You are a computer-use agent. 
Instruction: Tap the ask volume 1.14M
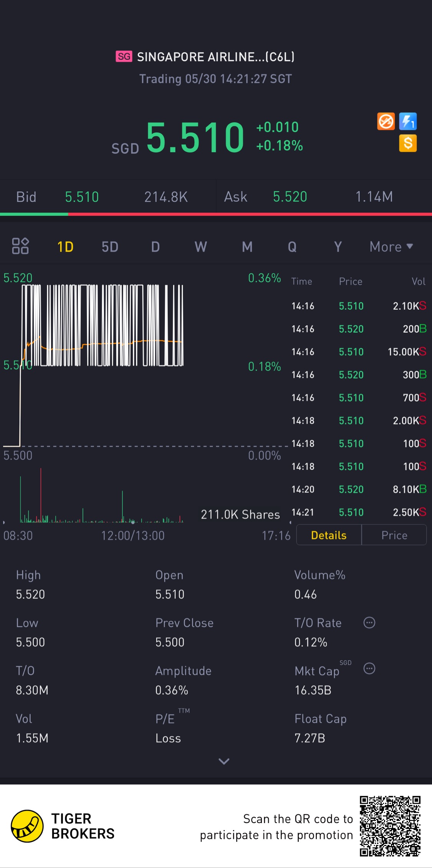coord(374,197)
